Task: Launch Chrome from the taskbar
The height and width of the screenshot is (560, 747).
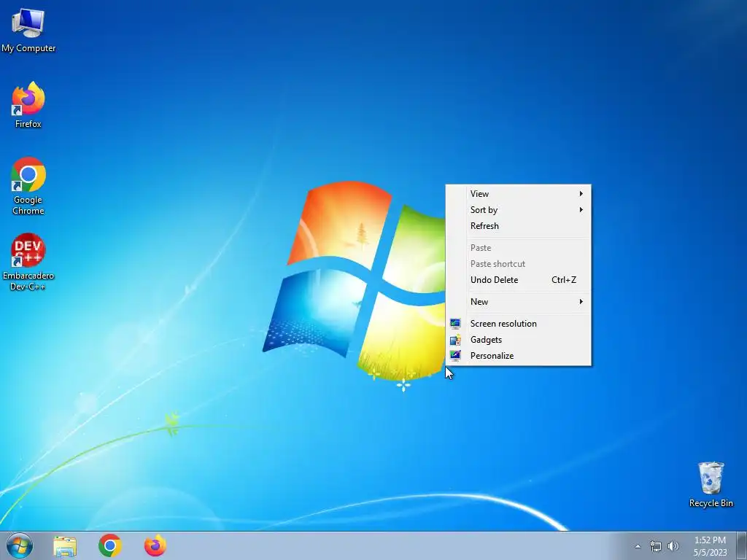Action: tap(110, 545)
